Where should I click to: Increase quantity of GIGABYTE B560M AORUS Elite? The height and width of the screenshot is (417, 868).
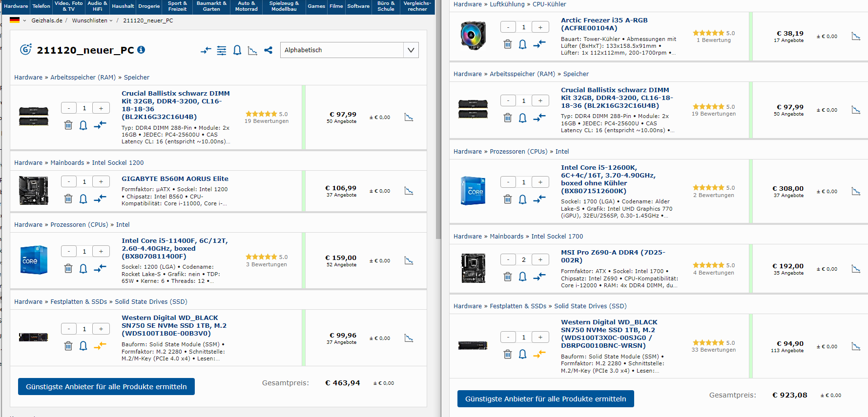tap(101, 182)
